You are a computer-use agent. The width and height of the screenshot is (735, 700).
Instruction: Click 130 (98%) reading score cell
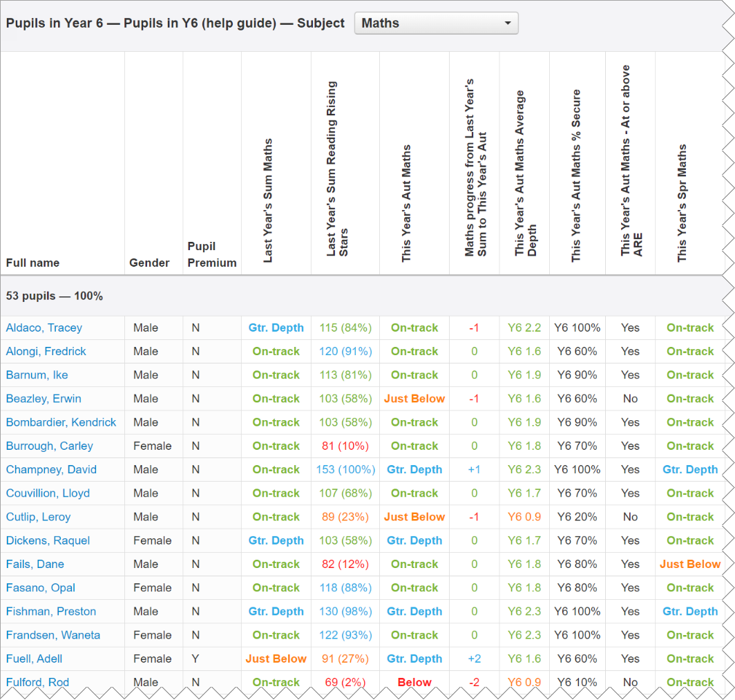click(345, 612)
